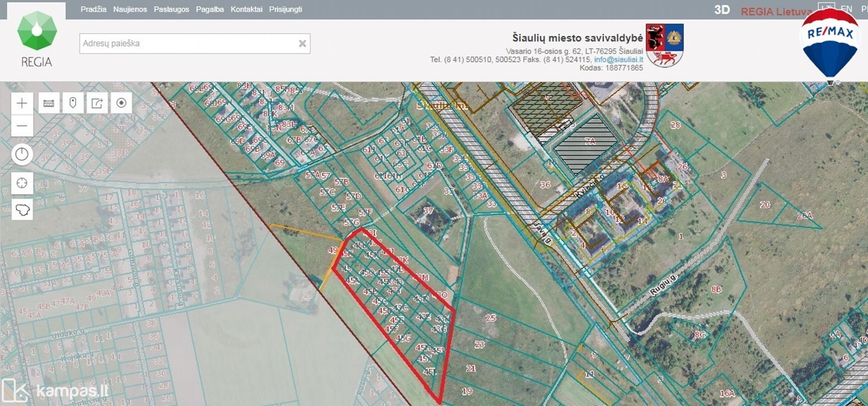The height and width of the screenshot is (406, 868).
Task: Click map parcel labeled 57G
Action: pos(351,222)
